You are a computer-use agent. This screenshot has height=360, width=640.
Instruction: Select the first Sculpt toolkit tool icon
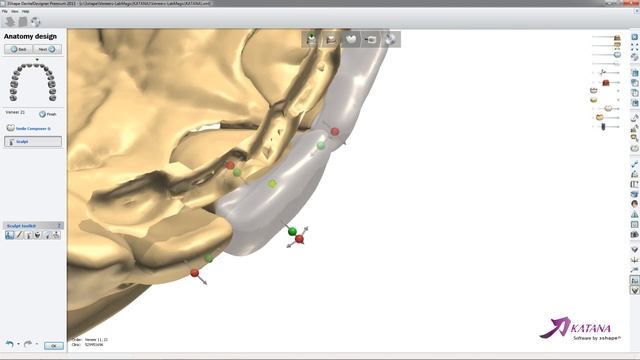[x=10, y=235]
